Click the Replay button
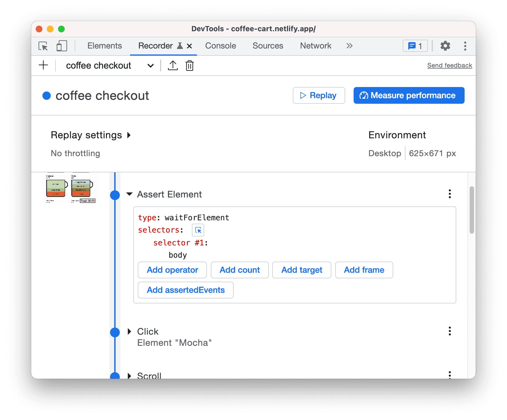The image size is (507, 420). pos(318,95)
